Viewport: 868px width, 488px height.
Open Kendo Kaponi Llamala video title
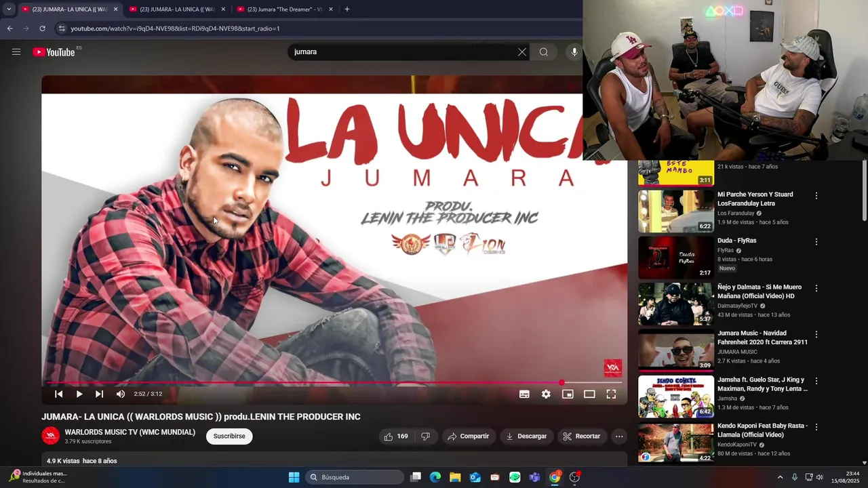(x=763, y=430)
